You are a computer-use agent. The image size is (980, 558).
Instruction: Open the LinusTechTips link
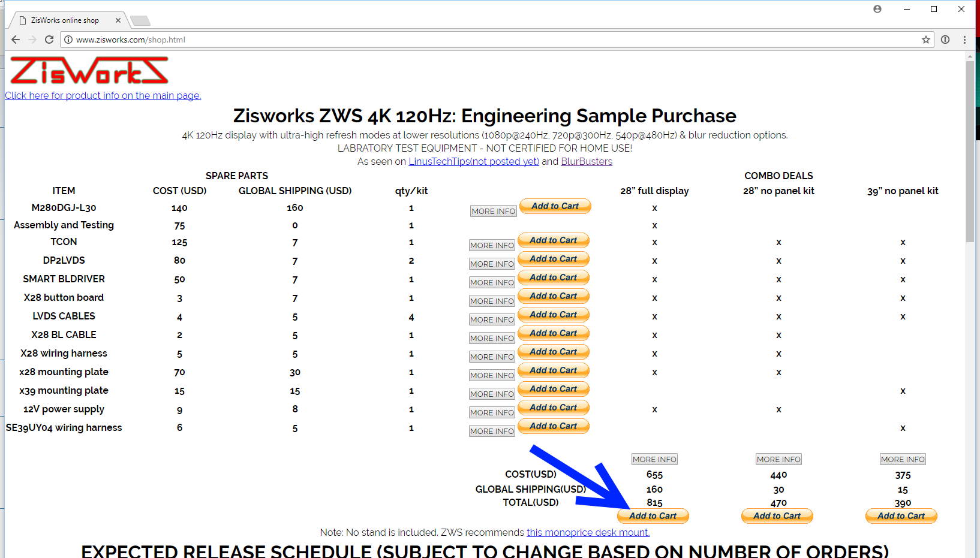tap(473, 161)
